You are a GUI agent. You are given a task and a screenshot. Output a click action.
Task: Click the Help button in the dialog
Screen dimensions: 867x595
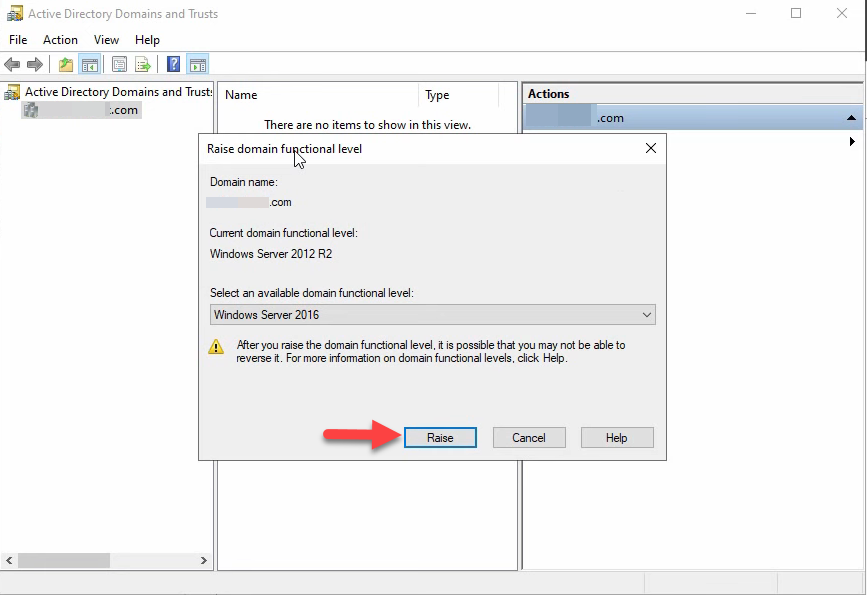pos(617,437)
